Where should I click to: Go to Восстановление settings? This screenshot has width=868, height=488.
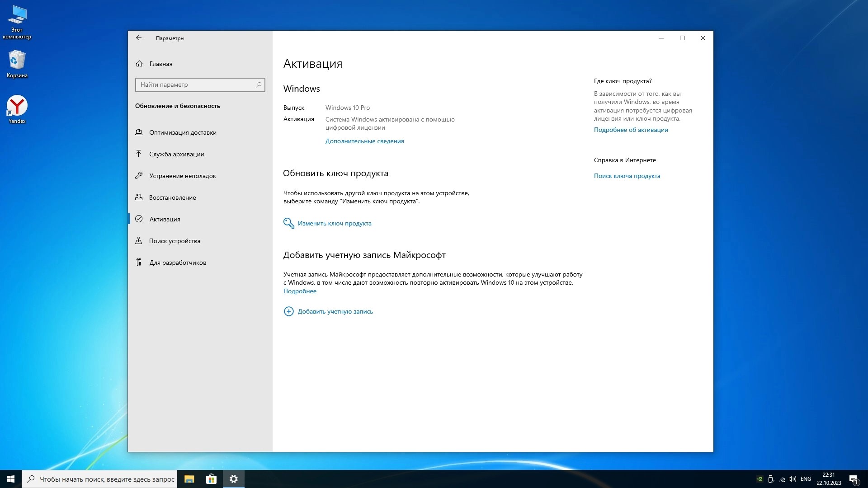pyautogui.click(x=172, y=197)
